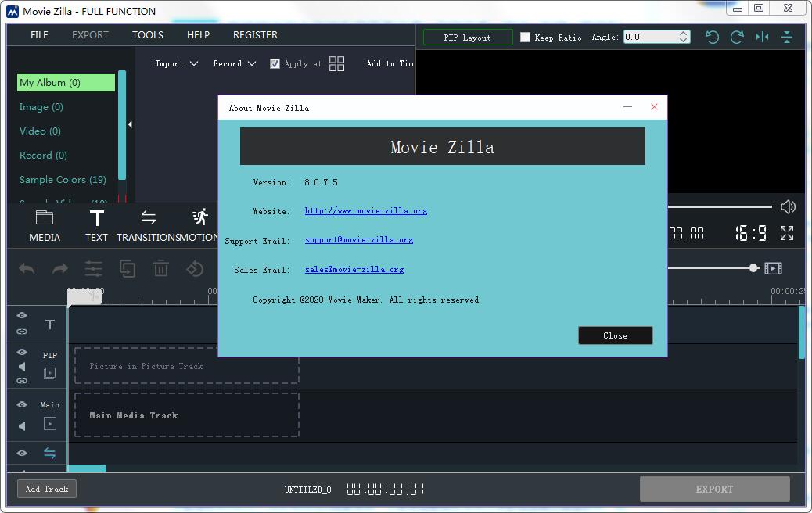
Task: Rotate clockwise in preview toolbar
Action: tap(737, 37)
